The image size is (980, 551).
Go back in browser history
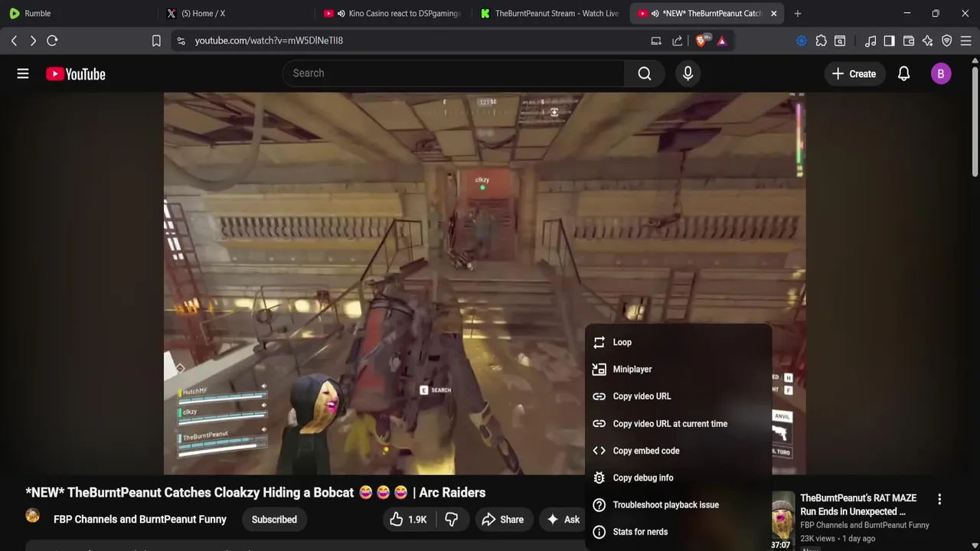click(14, 41)
